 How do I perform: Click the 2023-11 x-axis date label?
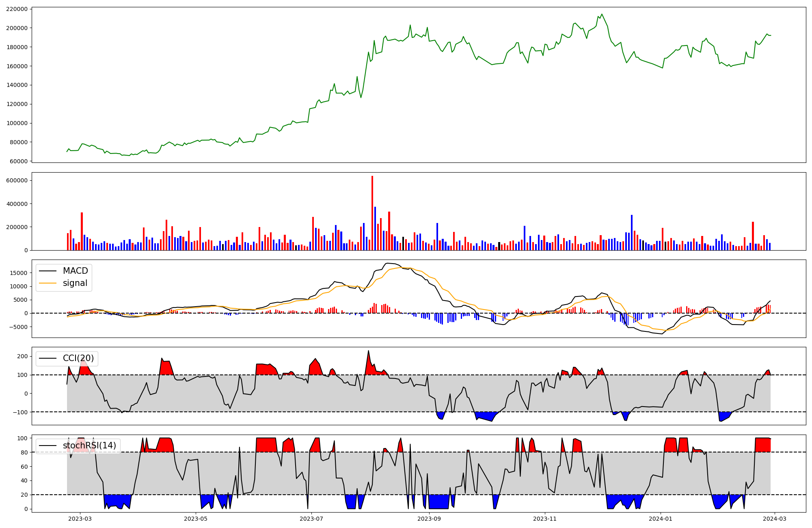click(x=545, y=519)
